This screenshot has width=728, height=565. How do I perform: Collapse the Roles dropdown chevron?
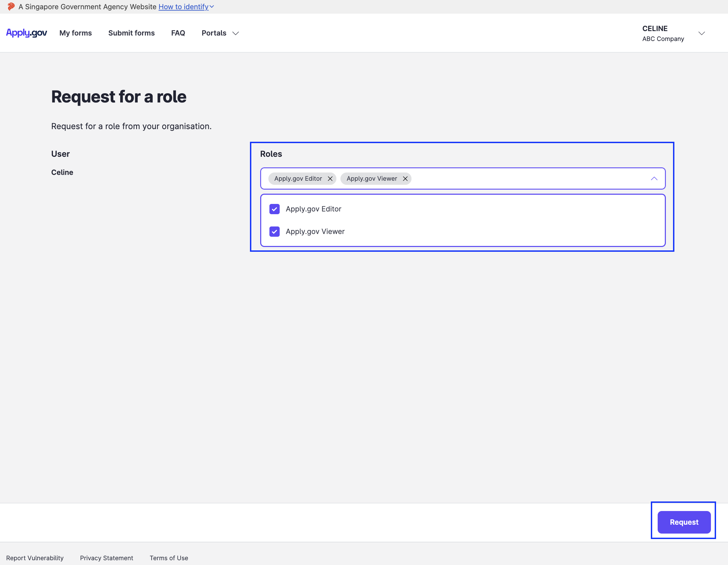pyautogui.click(x=654, y=179)
